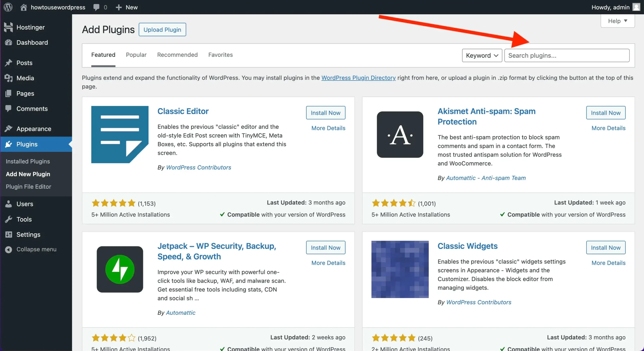This screenshot has width=644, height=351.
Task: Click the Pages sidebar icon
Action: pyautogui.click(x=8, y=93)
